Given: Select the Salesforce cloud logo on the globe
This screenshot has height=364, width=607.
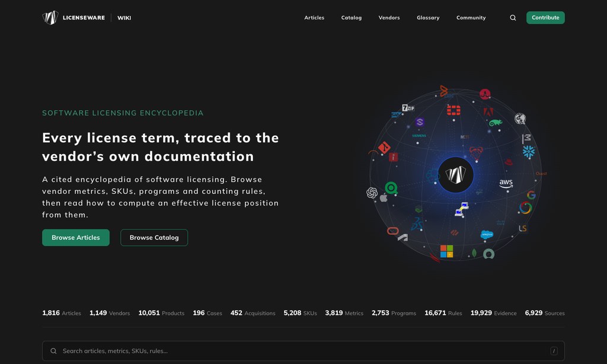Looking at the screenshot, I should coord(487,235).
